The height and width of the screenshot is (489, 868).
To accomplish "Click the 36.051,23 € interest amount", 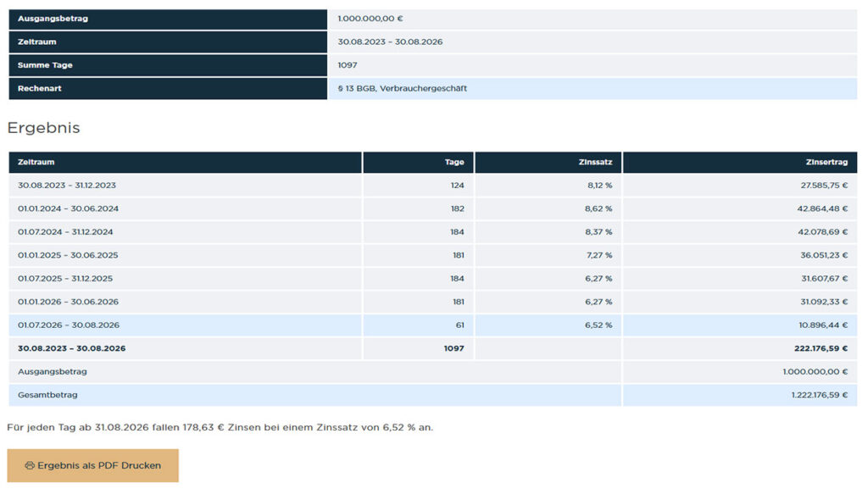I will [x=824, y=255].
